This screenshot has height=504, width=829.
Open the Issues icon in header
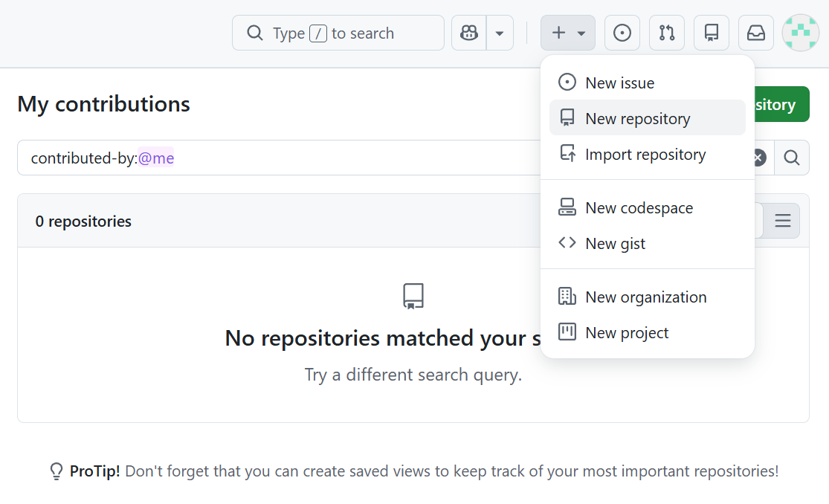point(622,33)
